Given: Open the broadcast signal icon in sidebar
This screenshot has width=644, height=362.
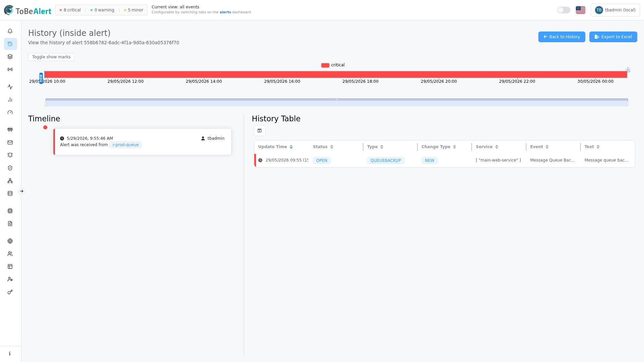Looking at the screenshot, I should point(10,69).
